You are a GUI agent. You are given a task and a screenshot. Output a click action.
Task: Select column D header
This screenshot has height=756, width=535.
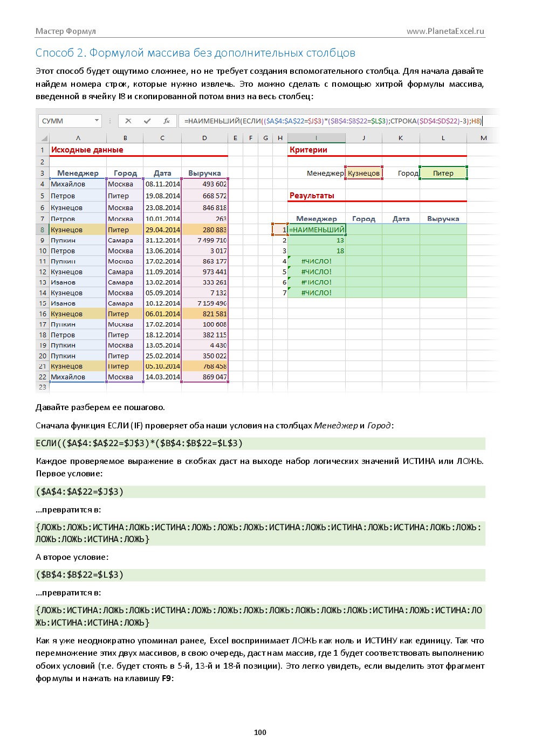click(204, 138)
